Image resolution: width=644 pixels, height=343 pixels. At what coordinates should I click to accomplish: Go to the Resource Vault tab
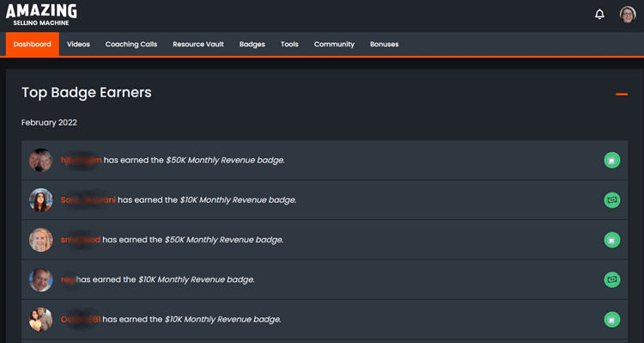[198, 44]
